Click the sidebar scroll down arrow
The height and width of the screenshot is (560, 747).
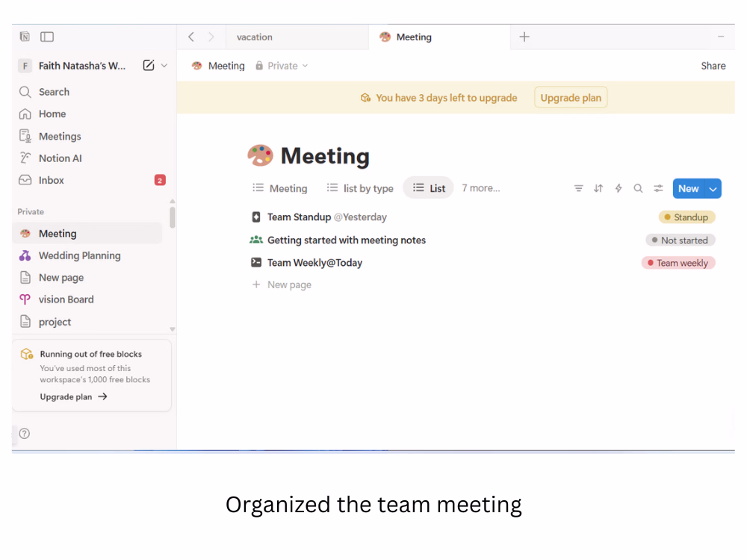pos(172,329)
